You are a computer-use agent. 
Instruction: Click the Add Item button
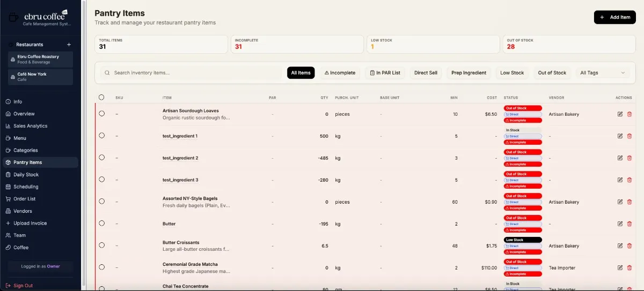[x=614, y=17]
